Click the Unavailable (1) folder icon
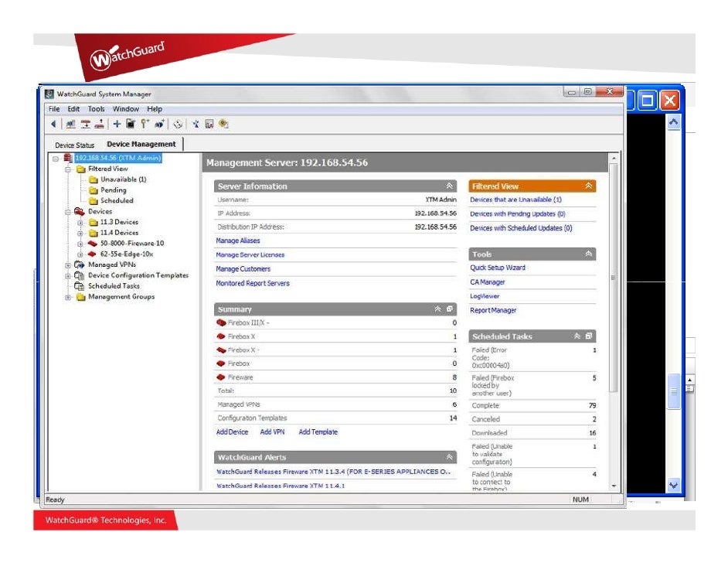 [93, 179]
